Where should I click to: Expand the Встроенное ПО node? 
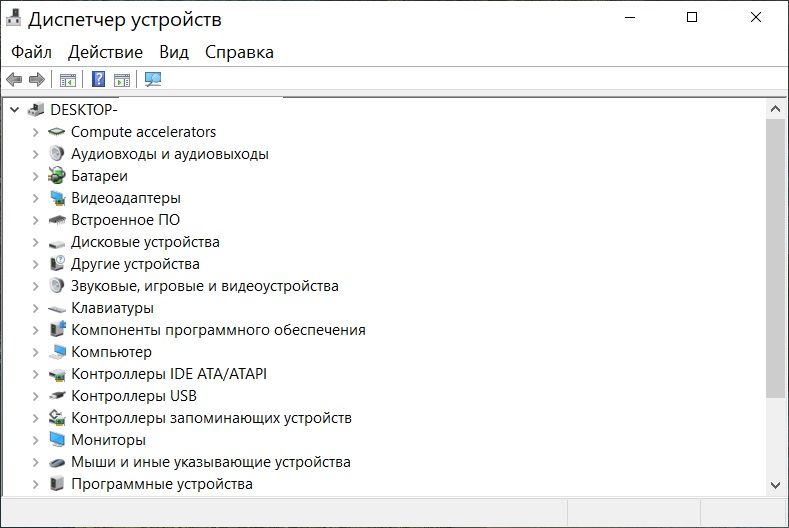(x=35, y=220)
